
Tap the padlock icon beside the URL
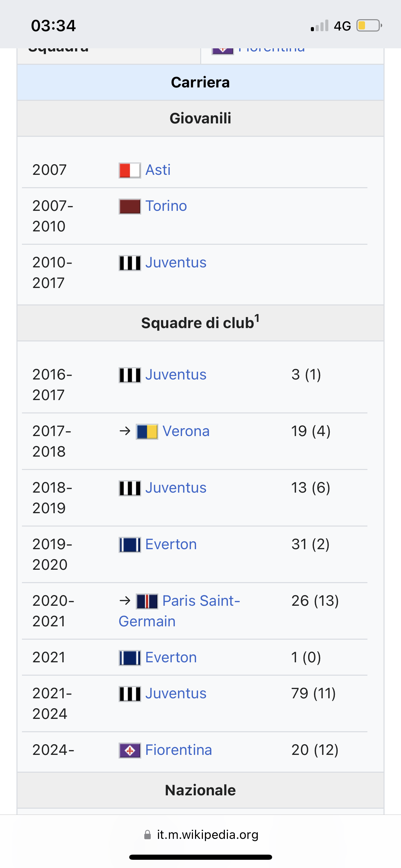pyautogui.click(x=147, y=834)
